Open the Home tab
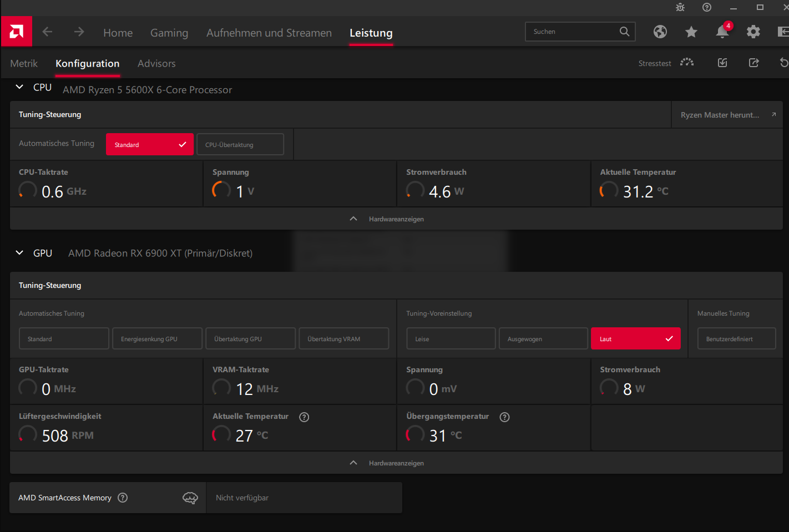Screen dimensions: 789x532 coord(118,33)
